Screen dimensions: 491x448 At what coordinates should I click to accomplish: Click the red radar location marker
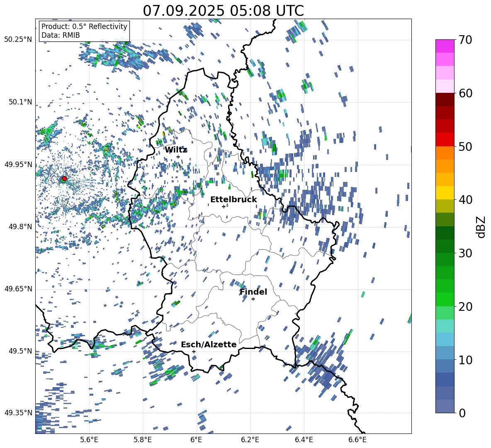pyautogui.click(x=64, y=179)
